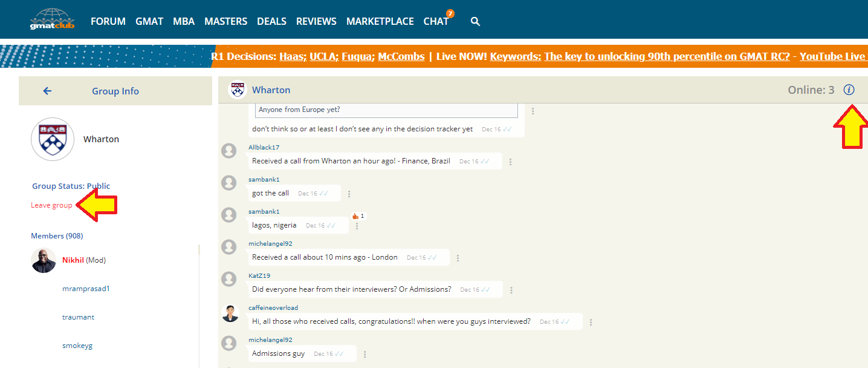Open the FORUM menu
868x368 pixels.
[108, 21]
